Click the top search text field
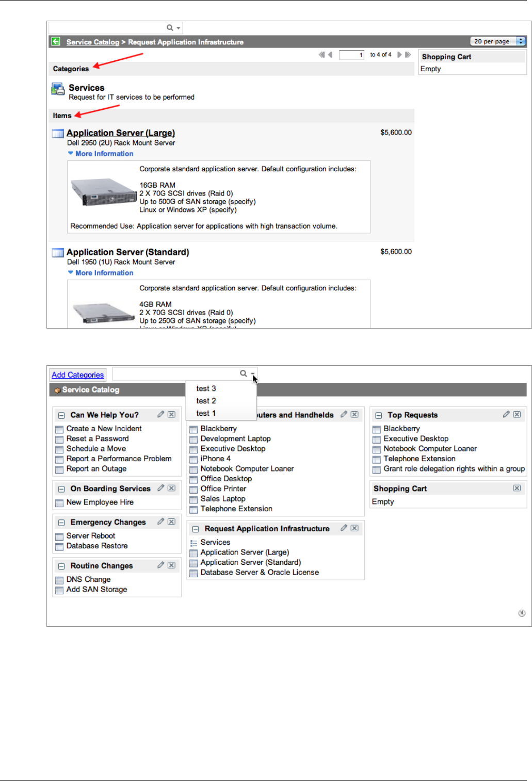The height and width of the screenshot is (781, 532). pyautogui.click(x=107, y=28)
